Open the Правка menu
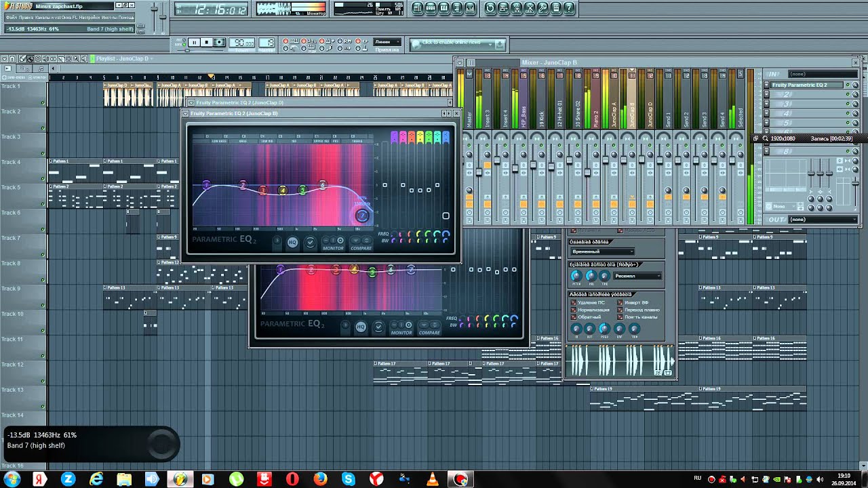This screenshot has width=868, height=488. pyautogui.click(x=26, y=16)
